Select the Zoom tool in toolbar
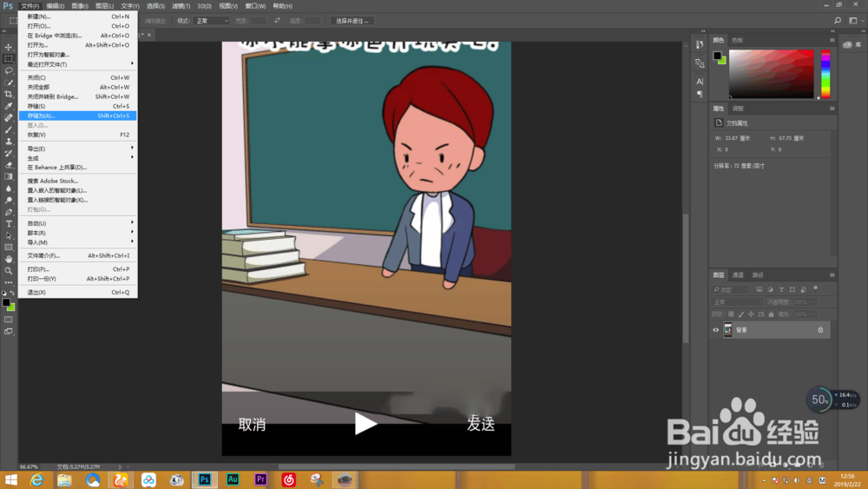868x489 pixels. [x=9, y=271]
